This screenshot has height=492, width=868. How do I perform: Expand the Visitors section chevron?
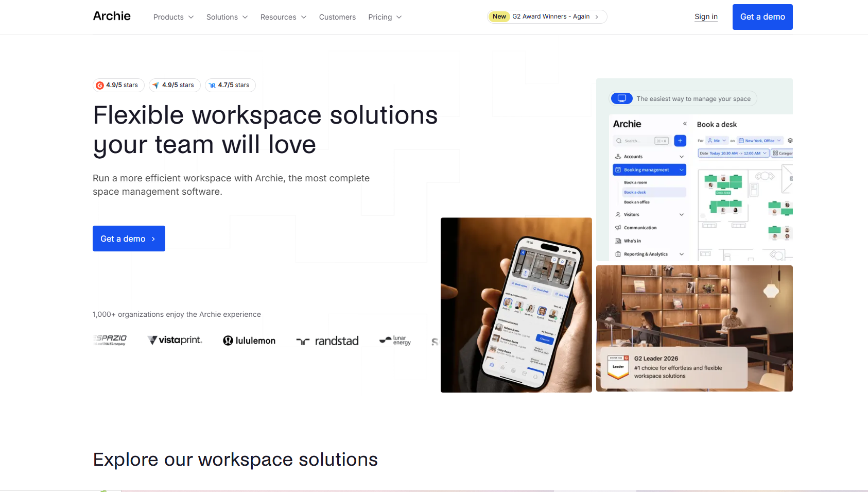coord(682,214)
